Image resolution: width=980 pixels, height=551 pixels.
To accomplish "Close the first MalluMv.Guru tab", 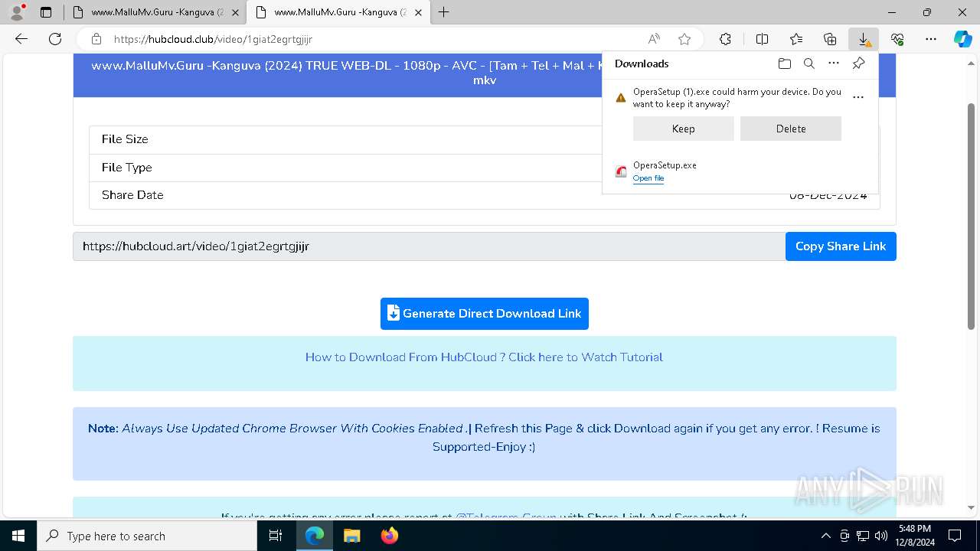I will click(235, 12).
